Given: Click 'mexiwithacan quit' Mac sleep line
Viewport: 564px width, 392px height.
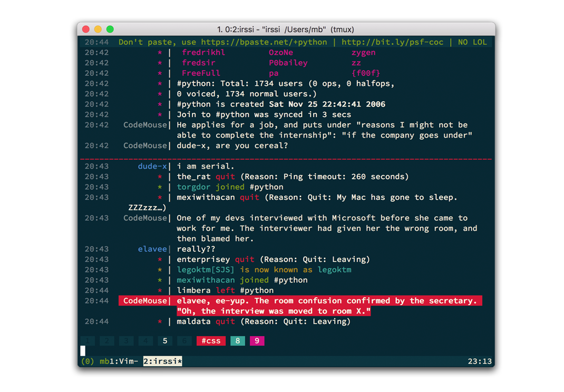Looking at the screenshot, I should click(317, 198).
